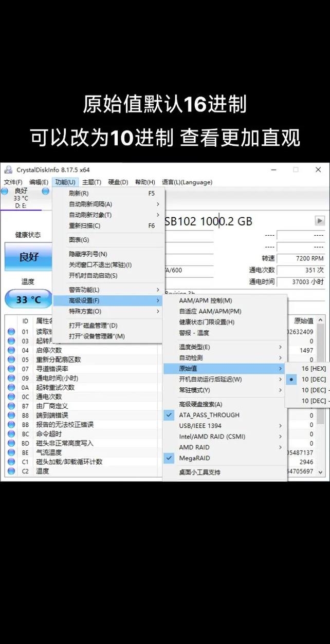
Task: Click the status orb in the 温度 row
Action: coord(11,471)
